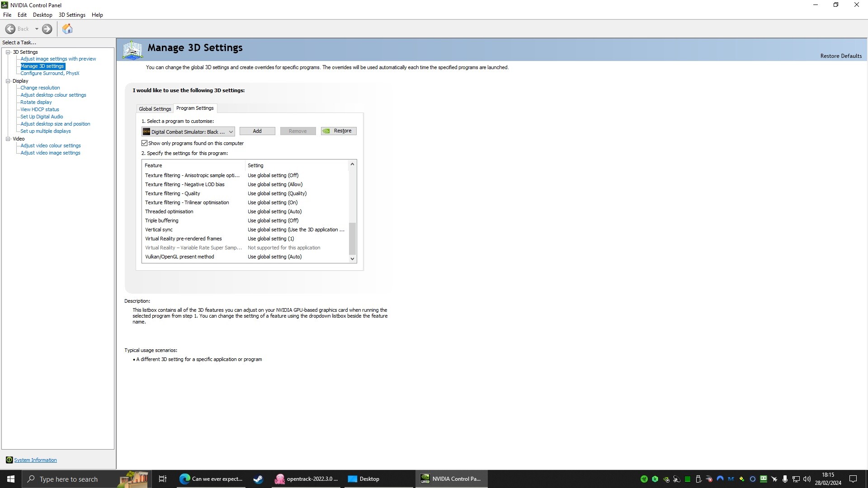Open the Edit menu
This screenshot has height=488, width=868.
coord(22,15)
